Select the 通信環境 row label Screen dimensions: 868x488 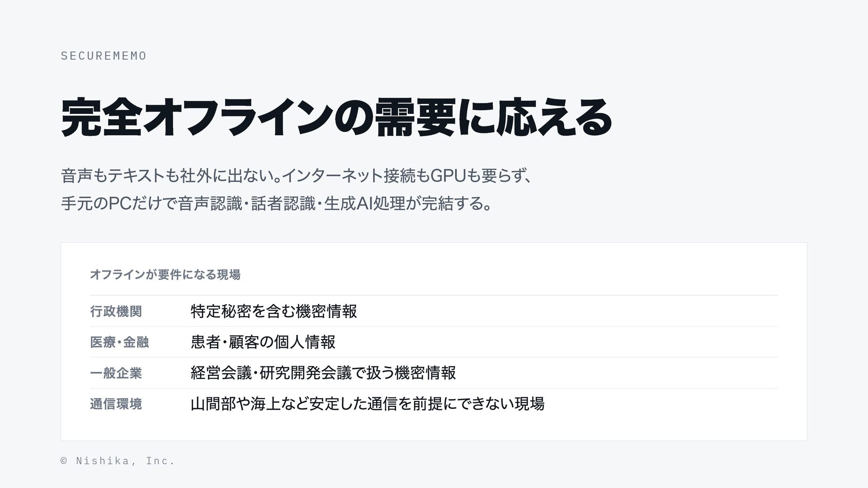(116, 404)
